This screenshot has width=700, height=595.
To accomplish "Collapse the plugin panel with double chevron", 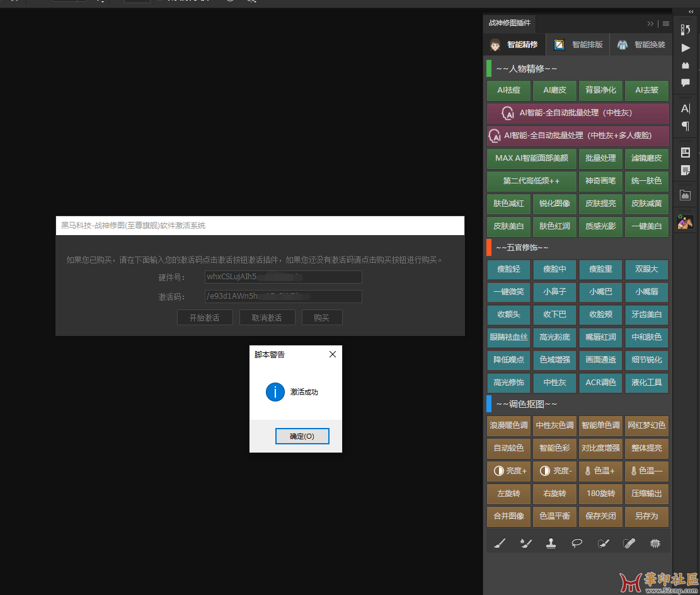I will tap(650, 23).
